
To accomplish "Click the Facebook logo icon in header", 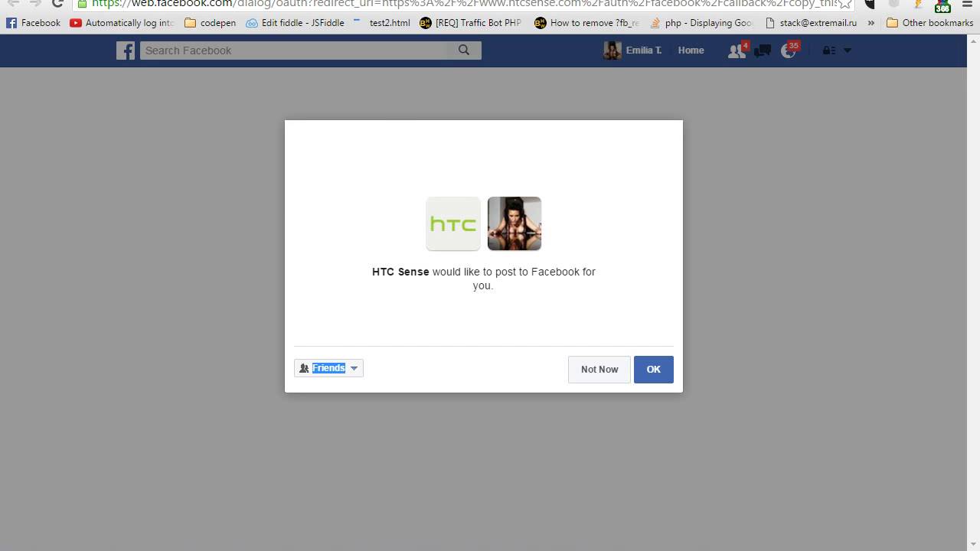I will tap(126, 51).
